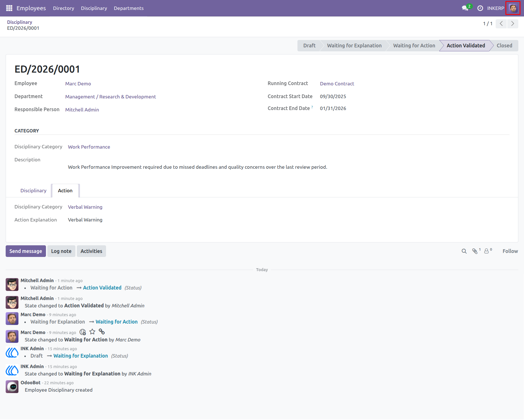Click the 1 / 1 pager counter
This screenshot has height=420, width=524.
pyautogui.click(x=488, y=24)
